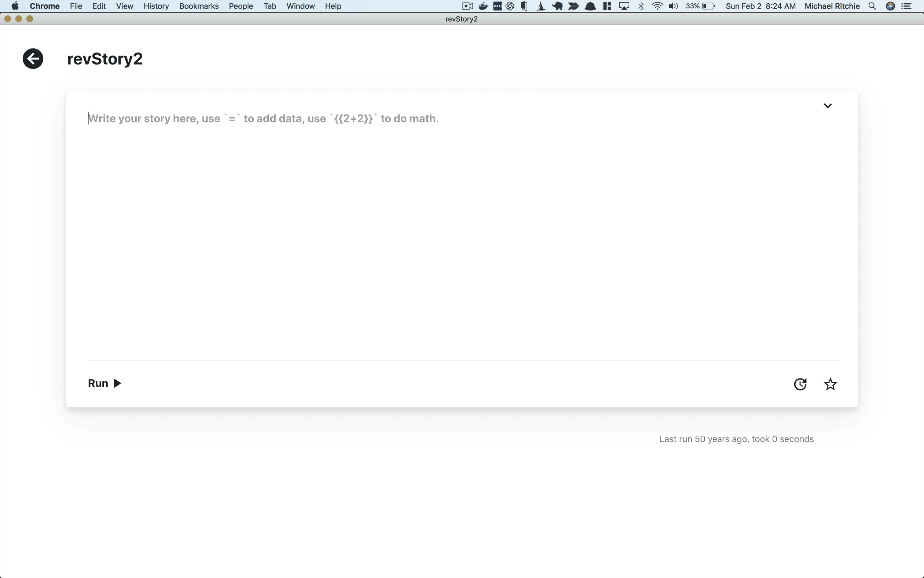Open the People menu
The width and height of the screenshot is (924, 578).
coord(241,6)
